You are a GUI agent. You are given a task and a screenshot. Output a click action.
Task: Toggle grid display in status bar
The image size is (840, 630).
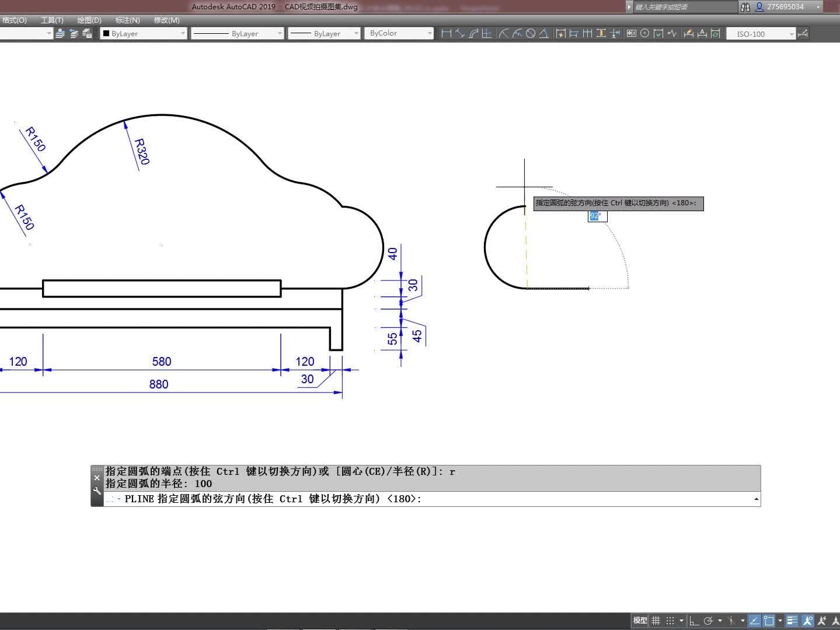coord(656,621)
